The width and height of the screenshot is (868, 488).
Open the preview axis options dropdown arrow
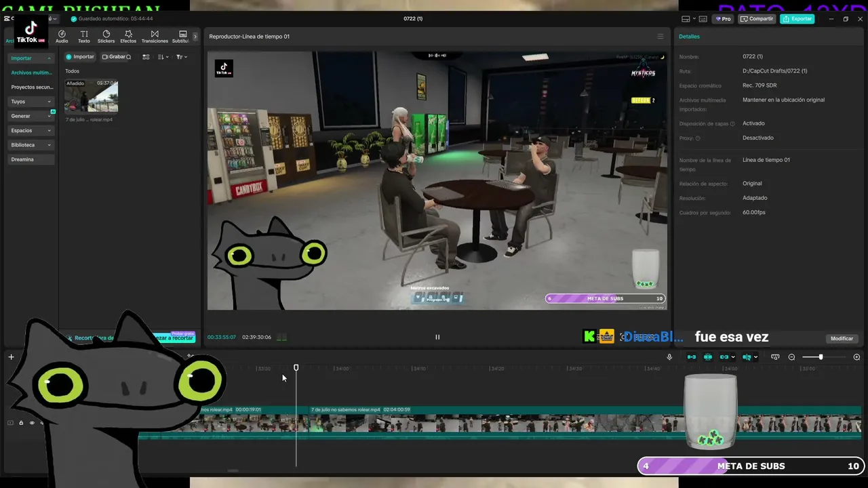(x=755, y=357)
